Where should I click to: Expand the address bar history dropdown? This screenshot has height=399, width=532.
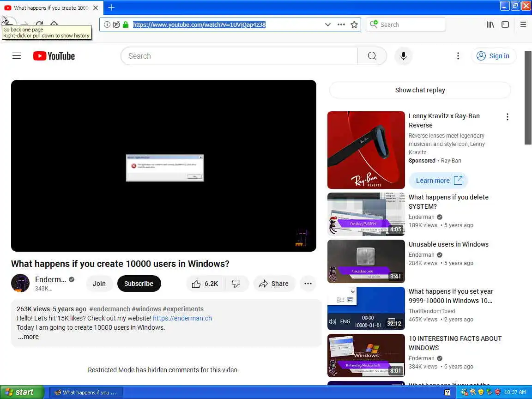[327, 24]
